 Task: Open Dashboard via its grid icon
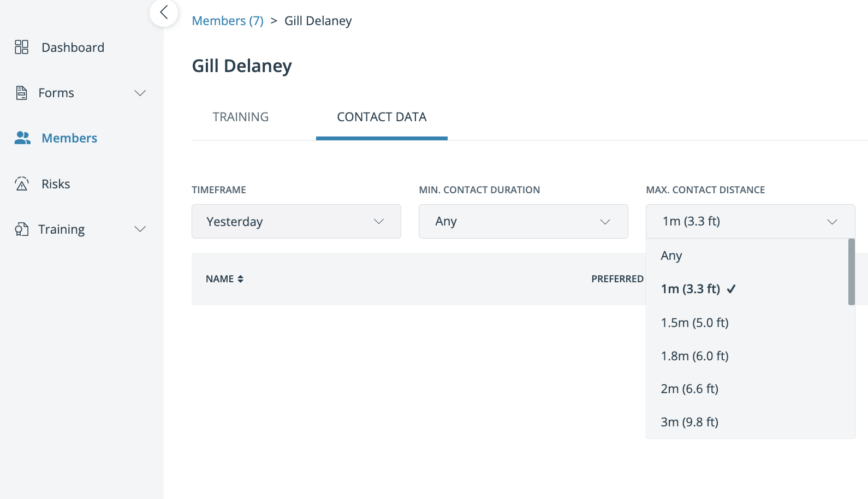point(21,47)
